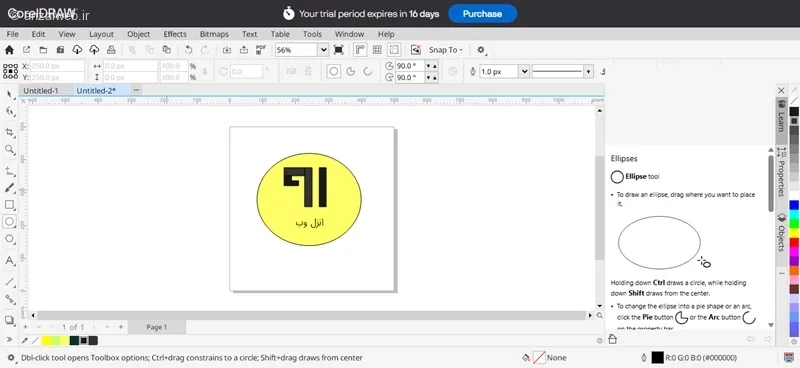Click the black outline color indicator
Screen dimensions: 800x368
658,358
